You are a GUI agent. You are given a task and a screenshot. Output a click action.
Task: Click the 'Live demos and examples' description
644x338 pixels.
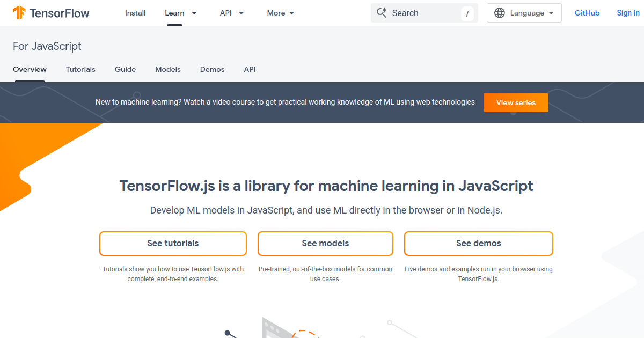coord(479,274)
